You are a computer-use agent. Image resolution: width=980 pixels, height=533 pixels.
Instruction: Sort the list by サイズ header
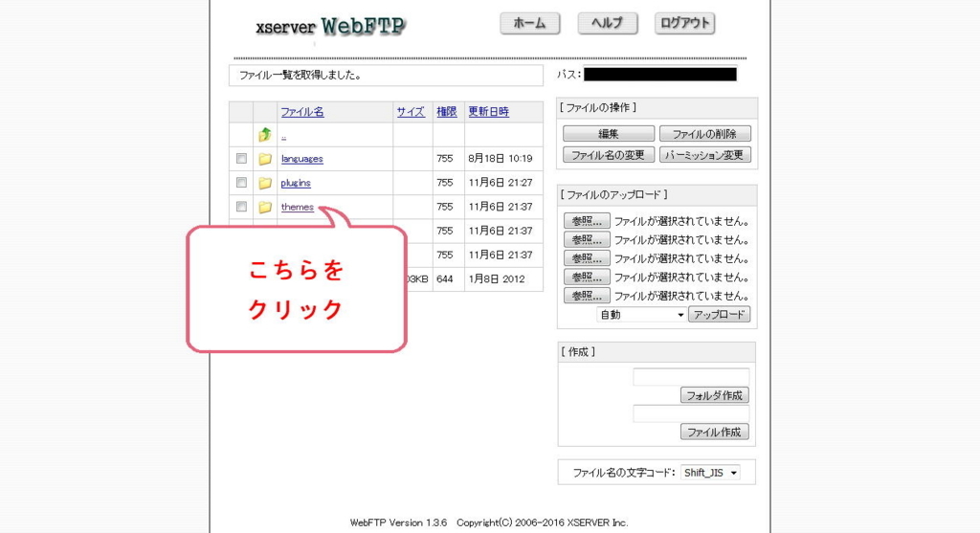point(411,112)
